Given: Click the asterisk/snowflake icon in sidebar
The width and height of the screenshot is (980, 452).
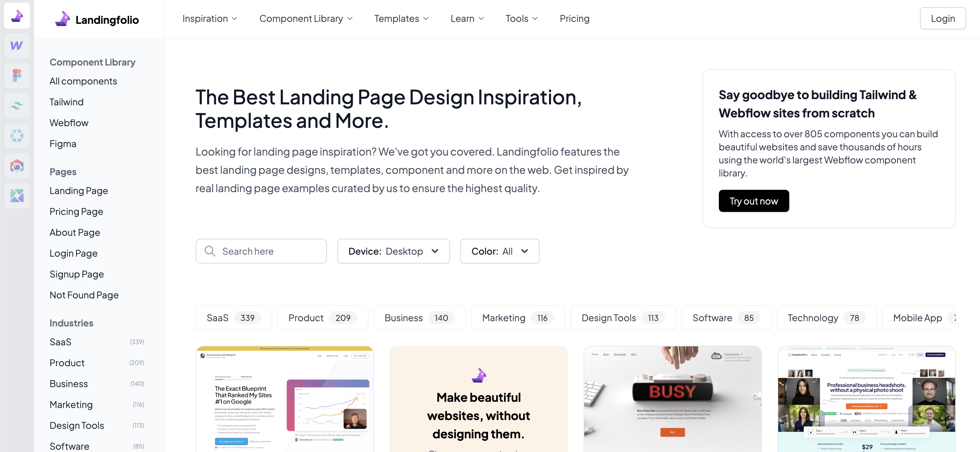Looking at the screenshot, I should (x=17, y=136).
